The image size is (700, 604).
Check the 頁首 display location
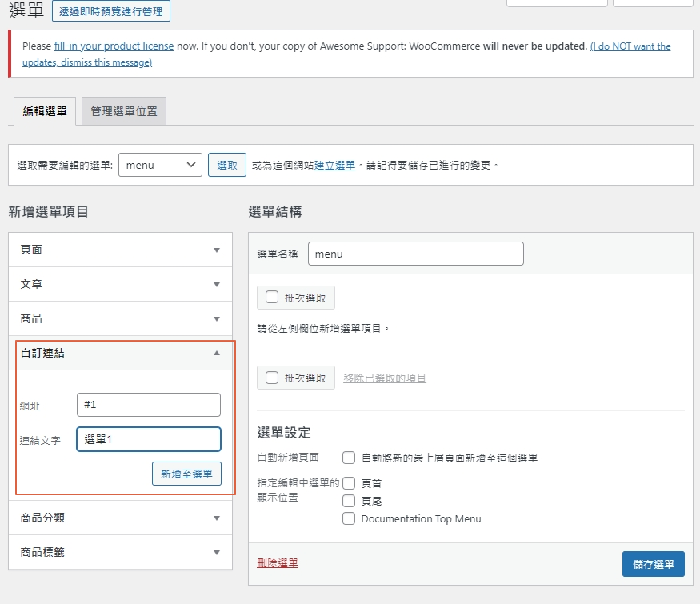pyautogui.click(x=349, y=483)
